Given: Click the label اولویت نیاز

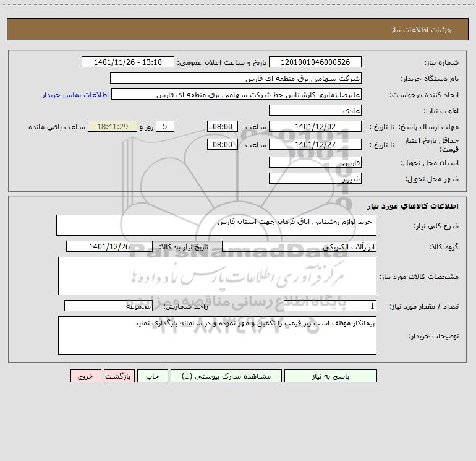Looking at the screenshot, I should point(441,111).
